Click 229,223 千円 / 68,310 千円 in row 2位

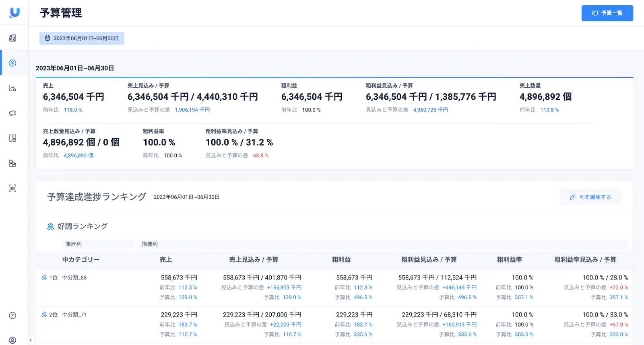[439, 314]
